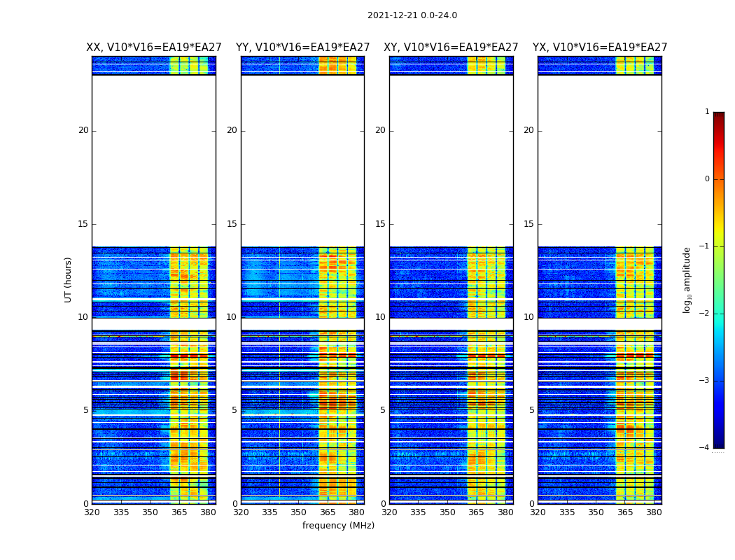Screen dimensions: 735x560
Task: Click the 335 MHz tick under XY panel
Action: [418, 512]
